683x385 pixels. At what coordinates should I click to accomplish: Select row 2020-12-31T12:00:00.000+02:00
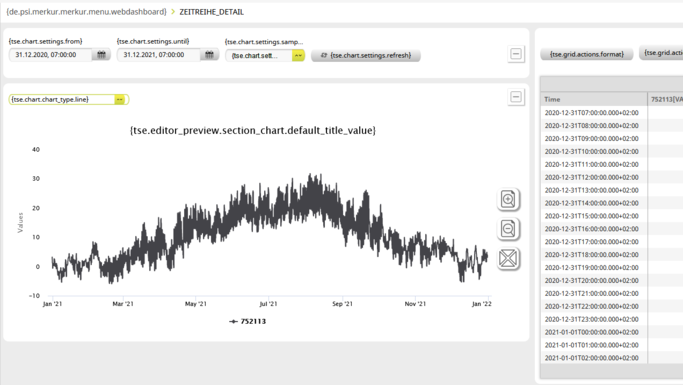coord(612,177)
